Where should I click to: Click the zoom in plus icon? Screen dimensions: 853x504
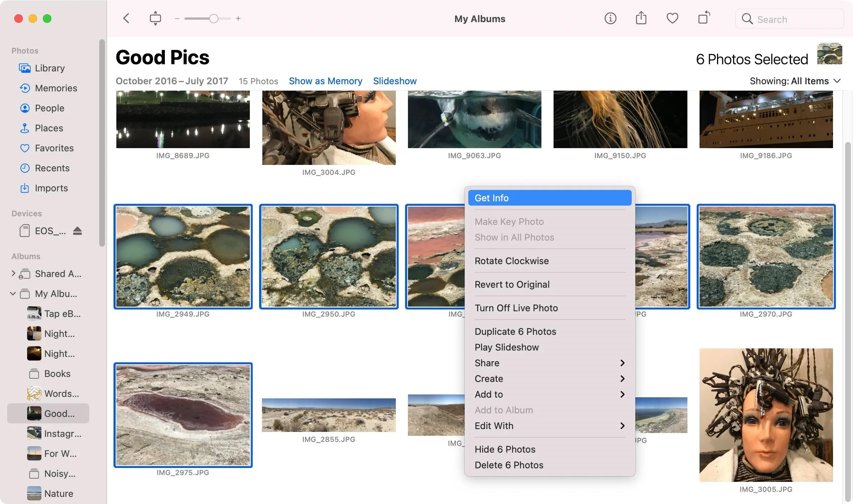(238, 19)
